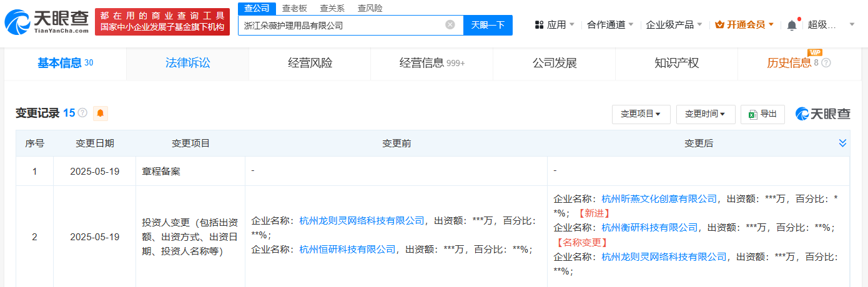Click the 变更日期 column header
This screenshot has height=287, width=868.
95,143
